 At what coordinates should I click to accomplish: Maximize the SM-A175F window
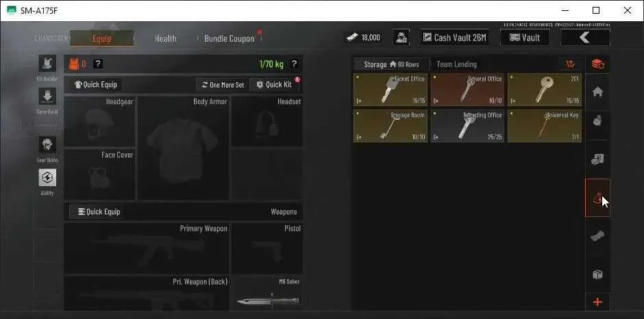point(596,11)
